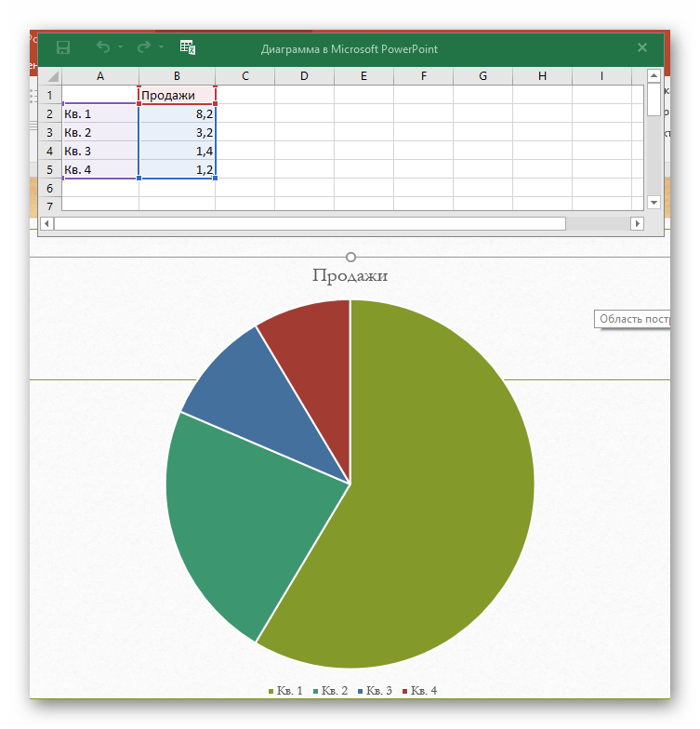Select column B header
Image resolution: width=700 pixels, height=729 pixels.
coord(177,76)
